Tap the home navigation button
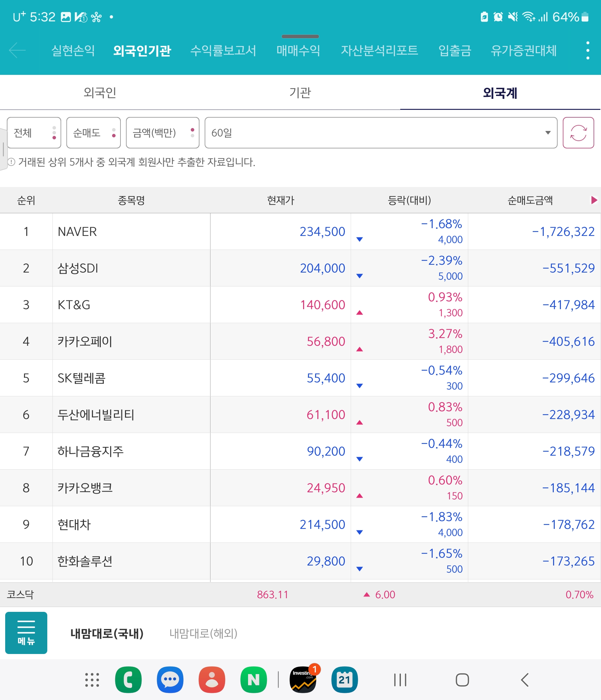 [462, 680]
